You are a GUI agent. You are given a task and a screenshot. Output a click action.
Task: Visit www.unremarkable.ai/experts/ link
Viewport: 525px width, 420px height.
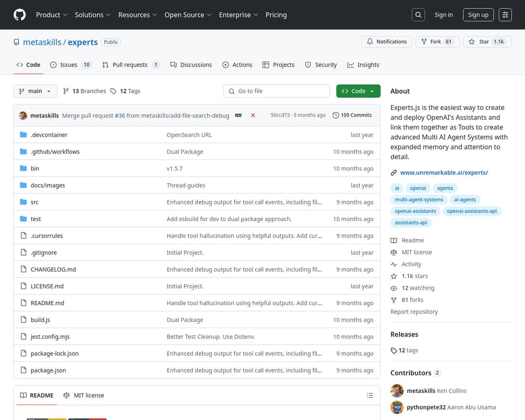click(x=444, y=173)
